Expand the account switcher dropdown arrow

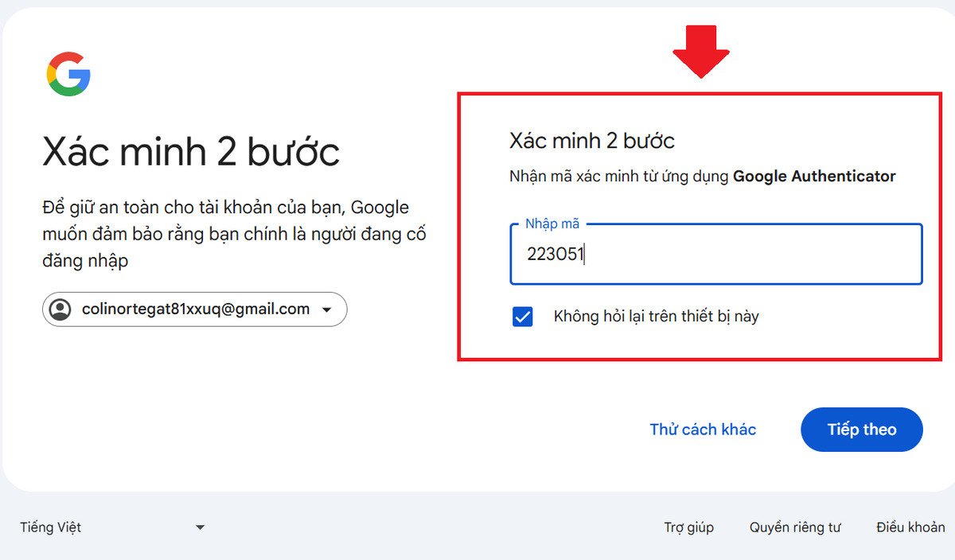(x=326, y=310)
